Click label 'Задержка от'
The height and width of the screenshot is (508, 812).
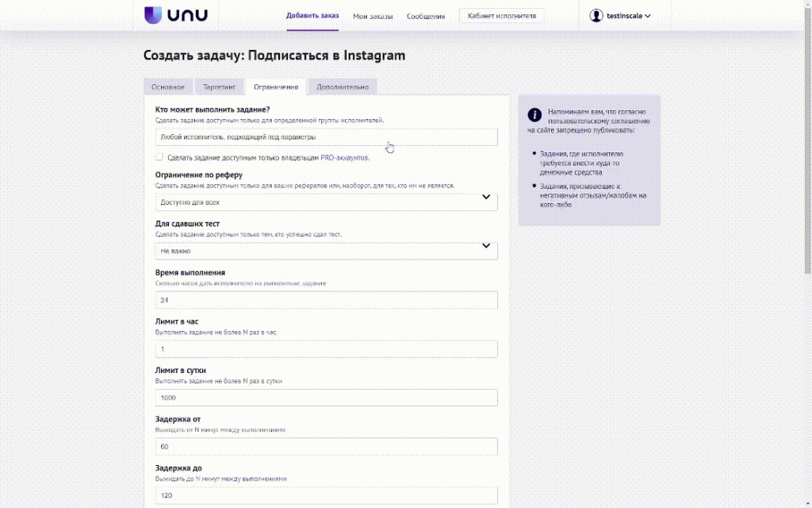tap(178, 419)
